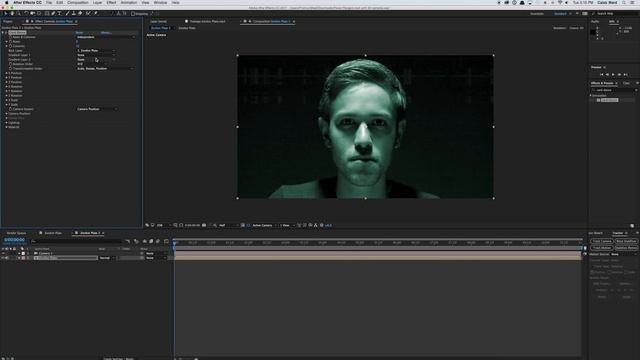Switch to the Info panel tab
640x360 pixels.
(x=611, y=21)
